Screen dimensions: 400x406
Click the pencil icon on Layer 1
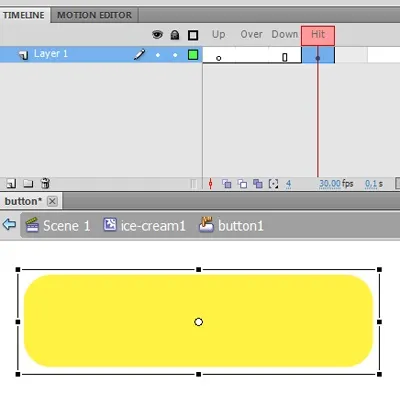(x=140, y=54)
